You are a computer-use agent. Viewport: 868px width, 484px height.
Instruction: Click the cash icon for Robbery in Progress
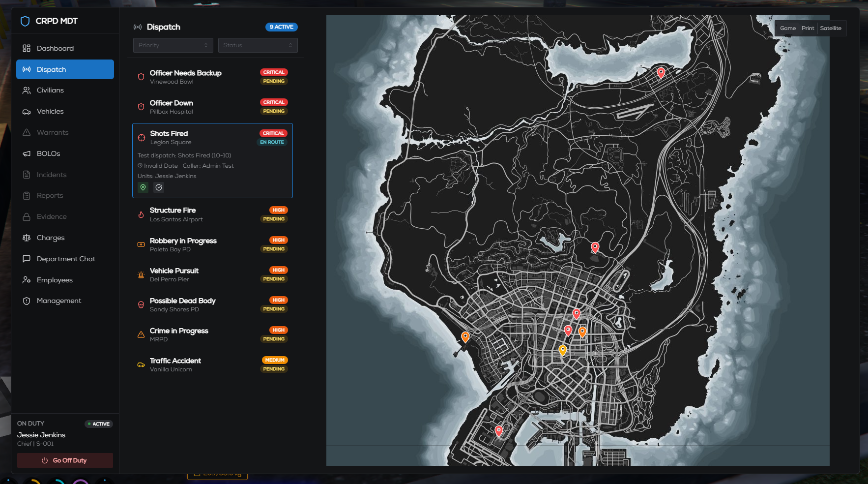click(x=141, y=244)
